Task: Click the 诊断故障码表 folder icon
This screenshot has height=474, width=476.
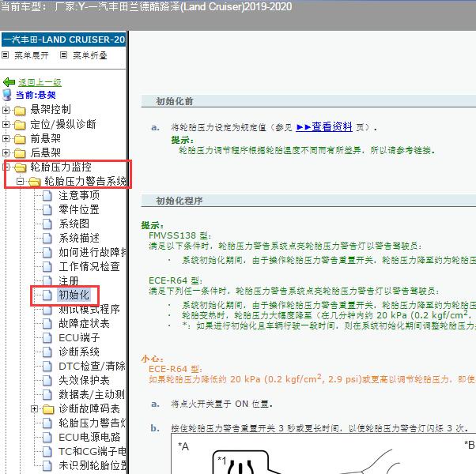Action: click(48, 409)
